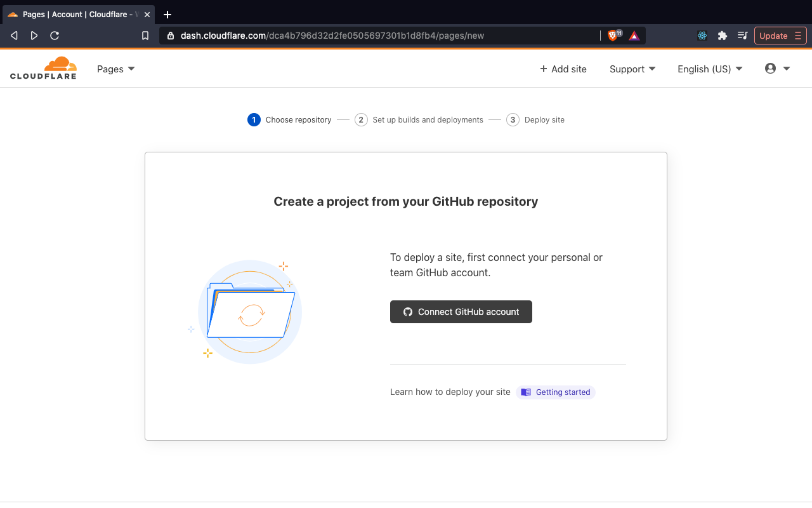Reload the current page

(55, 36)
